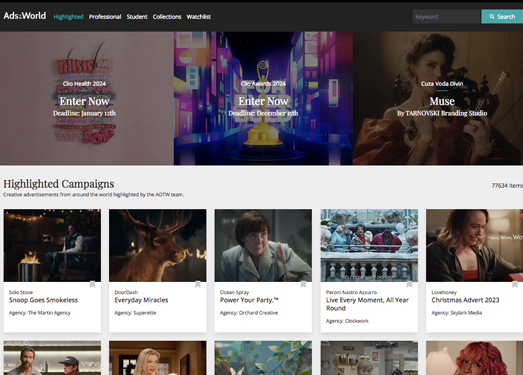The width and height of the screenshot is (523, 375).
Task: Open the Snoop Goes Smokeless thumbnail
Action: click(52, 245)
